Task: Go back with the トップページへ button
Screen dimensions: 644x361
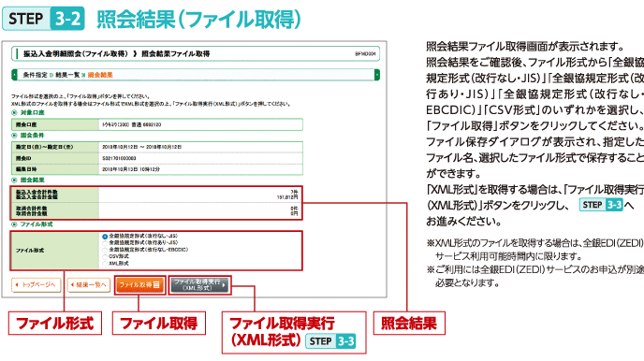Action: [37, 284]
